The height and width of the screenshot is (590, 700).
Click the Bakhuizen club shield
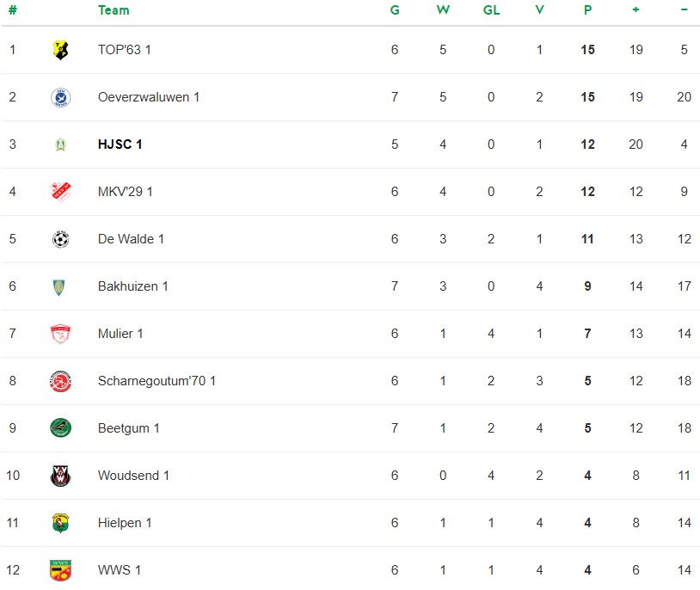click(x=60, y=286)
